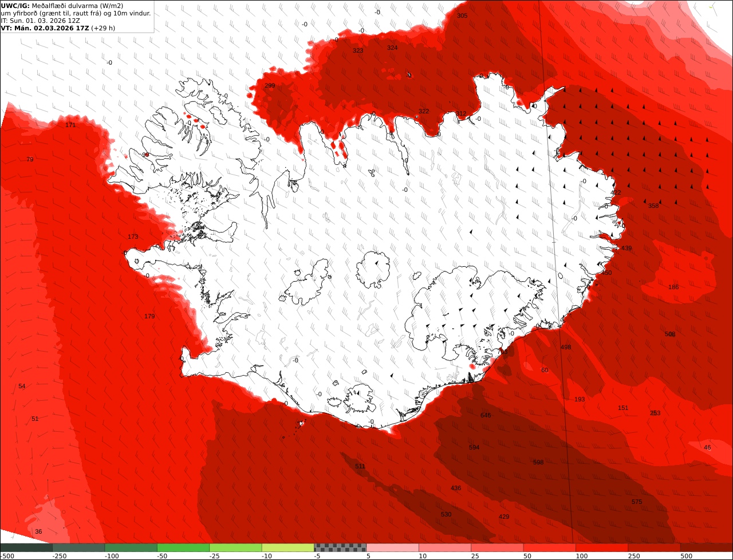Click the map value 171
This screenshot has width=733, height=560.
point(70,125)
